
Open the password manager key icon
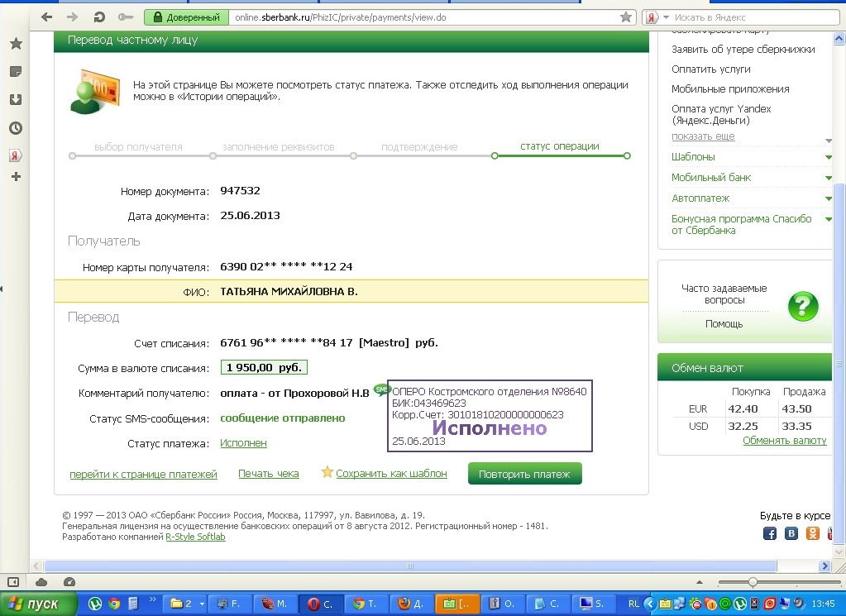pos(126,17)
